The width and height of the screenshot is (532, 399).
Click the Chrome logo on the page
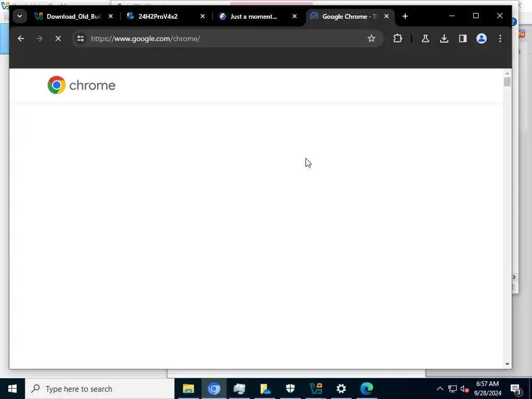pos(82,85)
